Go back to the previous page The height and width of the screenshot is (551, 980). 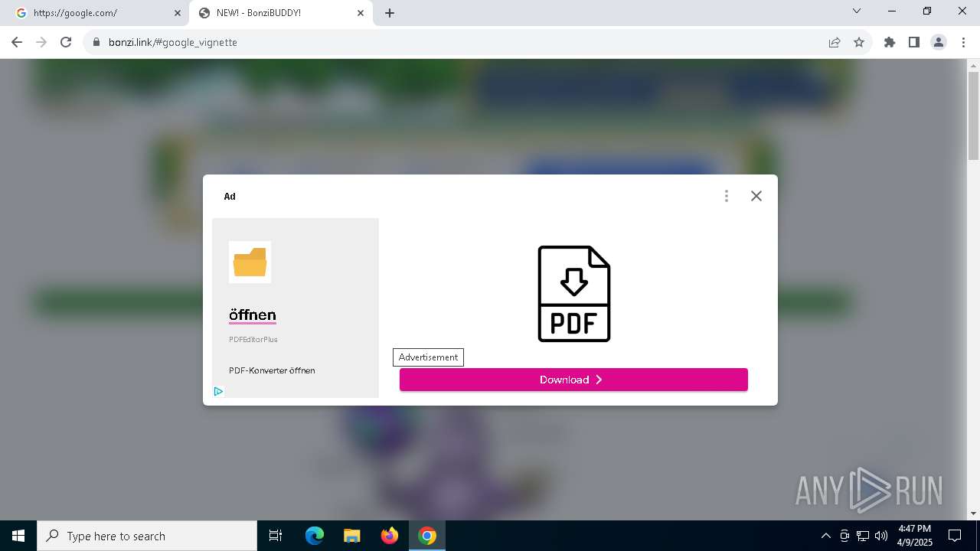[x=17, y=42]
